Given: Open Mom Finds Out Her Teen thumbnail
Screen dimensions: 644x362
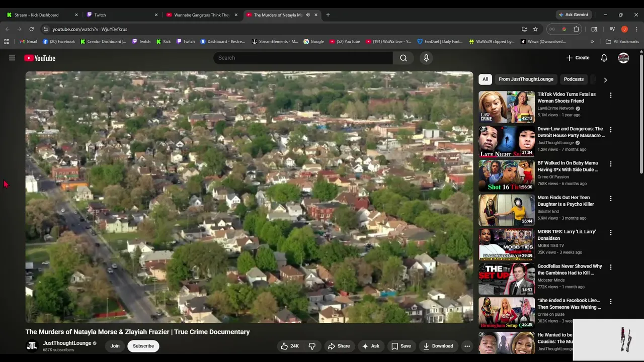Looking at the screenshot, I should coord(507,210).
